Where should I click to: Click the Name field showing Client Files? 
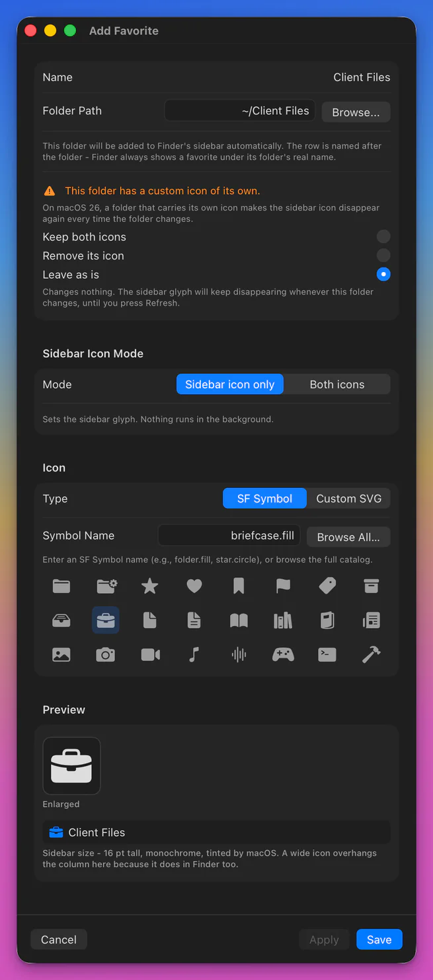coord(362,77)
